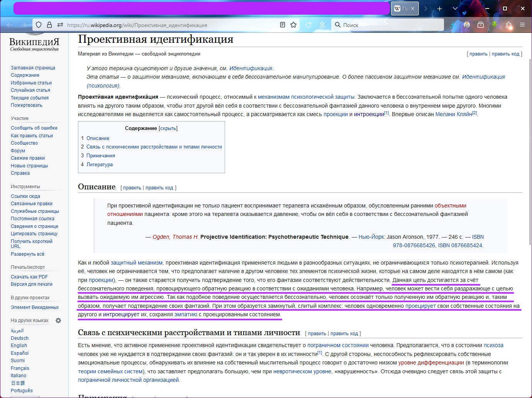Open the tracking protection shield icon

[x=39, y=25]
